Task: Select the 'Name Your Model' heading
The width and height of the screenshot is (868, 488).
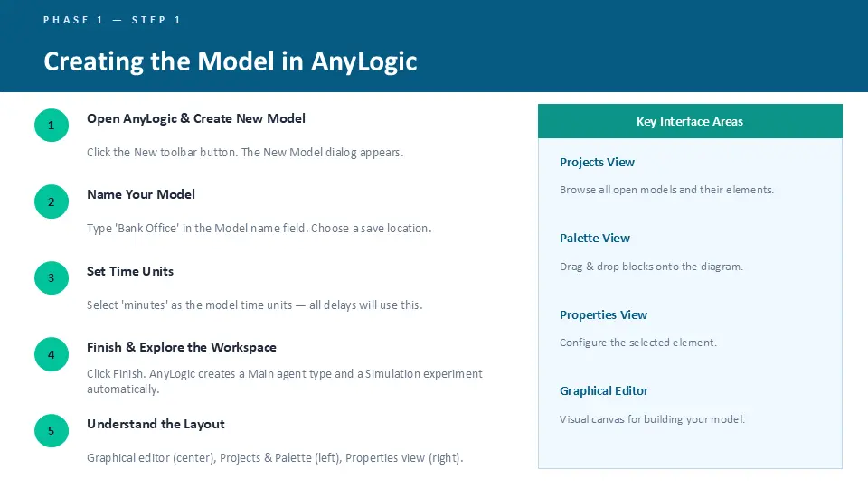Action: pyautogui.click(x=141, y=195)
